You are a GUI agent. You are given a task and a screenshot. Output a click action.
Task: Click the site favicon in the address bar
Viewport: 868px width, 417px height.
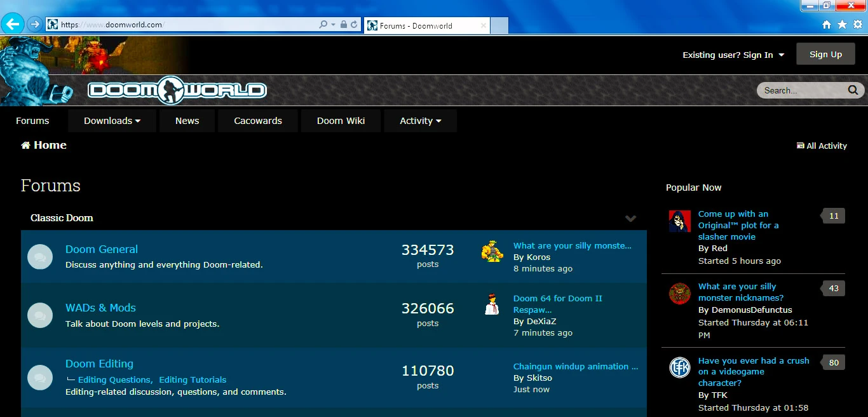[53, 24]
